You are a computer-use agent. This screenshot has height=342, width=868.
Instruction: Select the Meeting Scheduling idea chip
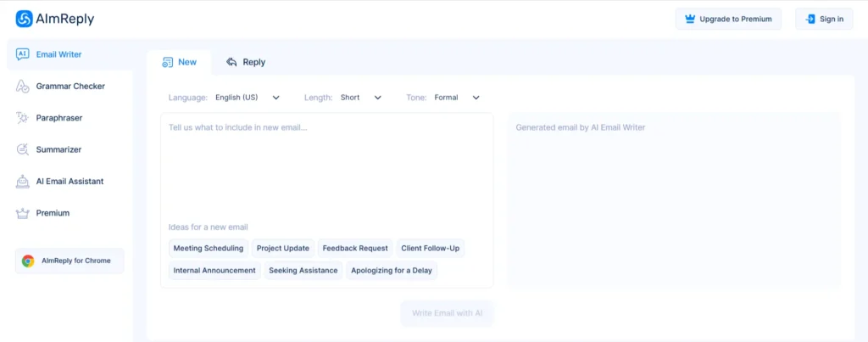pyautogui.click(x=209, y=249)
